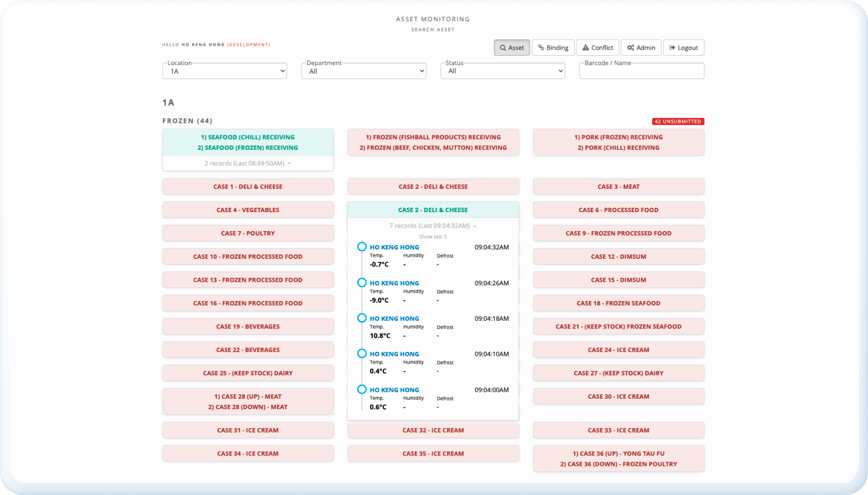Screen dimensions: 868x495
Task: Select Case 15 - Dimsum
Action: click(619, 280)
